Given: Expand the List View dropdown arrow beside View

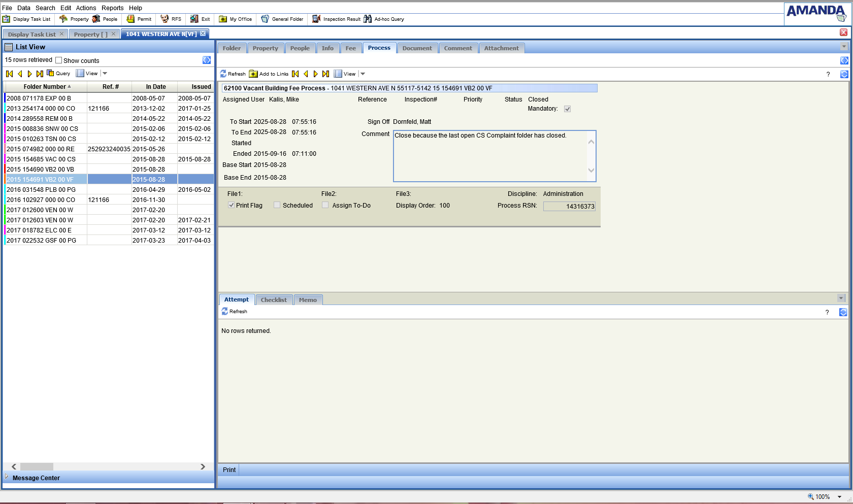Looking at the screenshot, I should point(105,74).
